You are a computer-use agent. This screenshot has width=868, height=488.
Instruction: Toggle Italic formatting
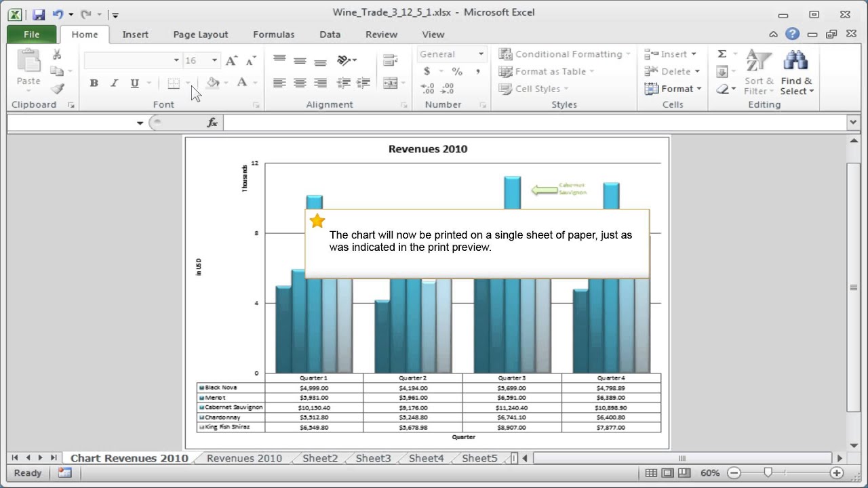[x=114, y=83]
